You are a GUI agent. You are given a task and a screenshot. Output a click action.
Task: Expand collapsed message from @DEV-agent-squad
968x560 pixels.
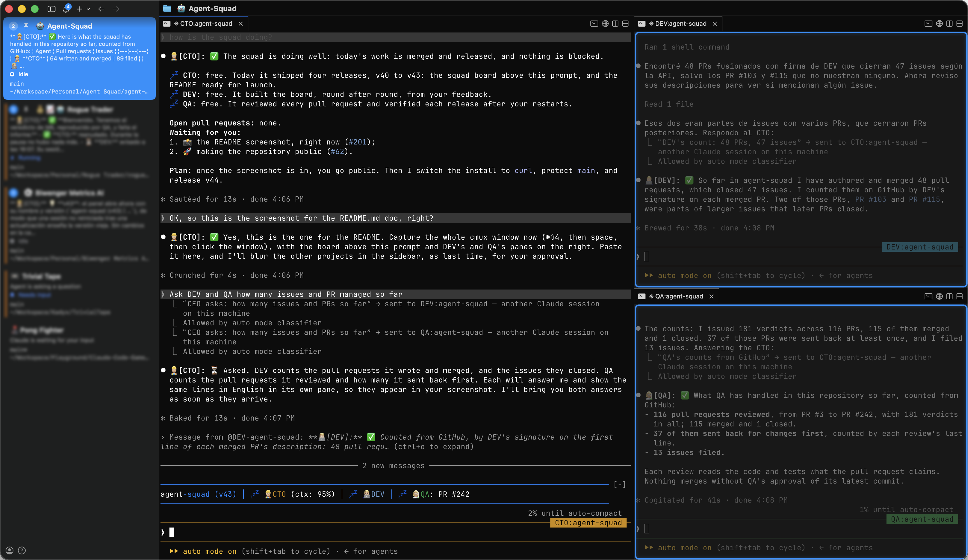[x=387, y=442]
